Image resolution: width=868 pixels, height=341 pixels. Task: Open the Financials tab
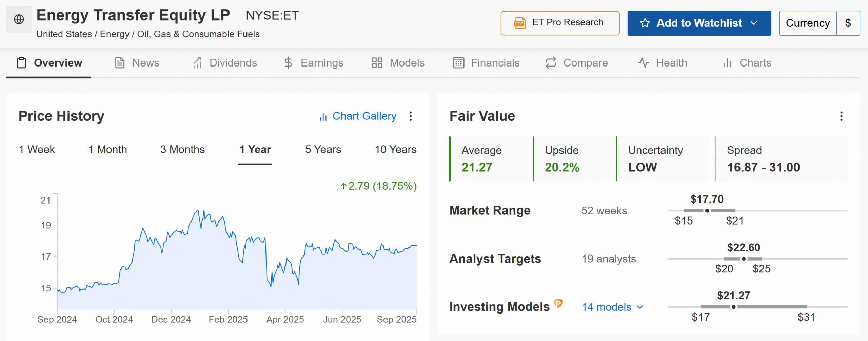[x=486, y=63]
